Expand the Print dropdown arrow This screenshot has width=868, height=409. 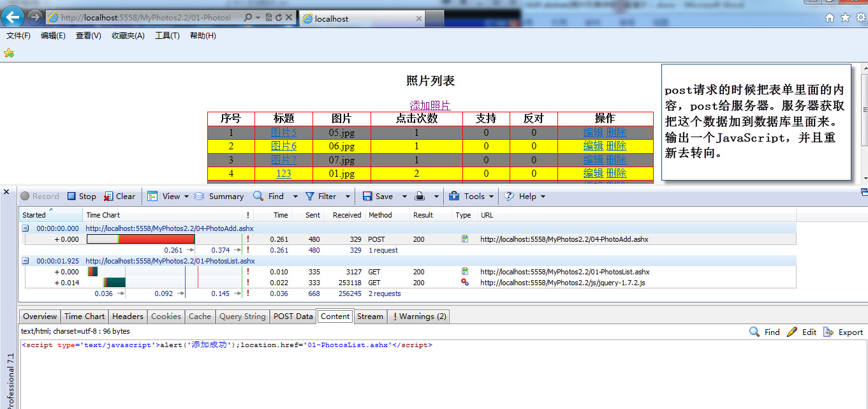point(436,197)
